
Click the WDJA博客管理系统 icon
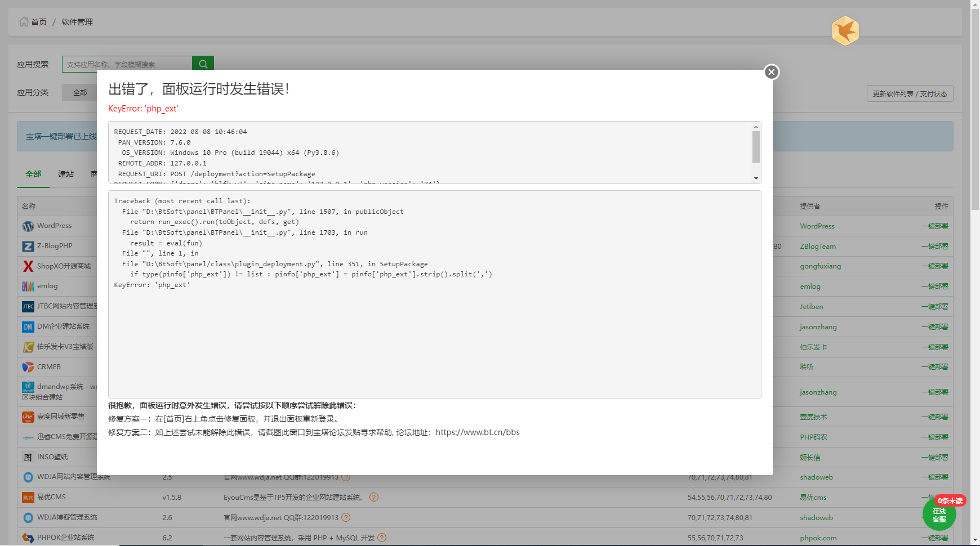point(28,518)
